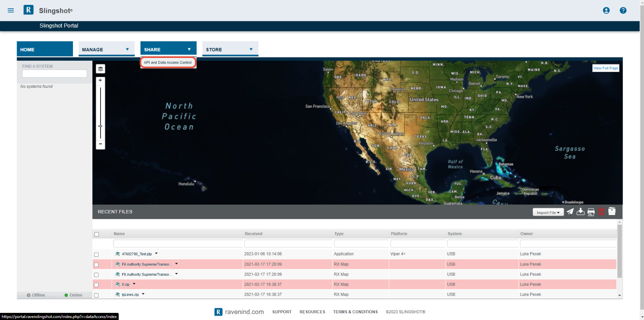Click the download file icon
644x320 pixels.
click(x=580, y=212)
